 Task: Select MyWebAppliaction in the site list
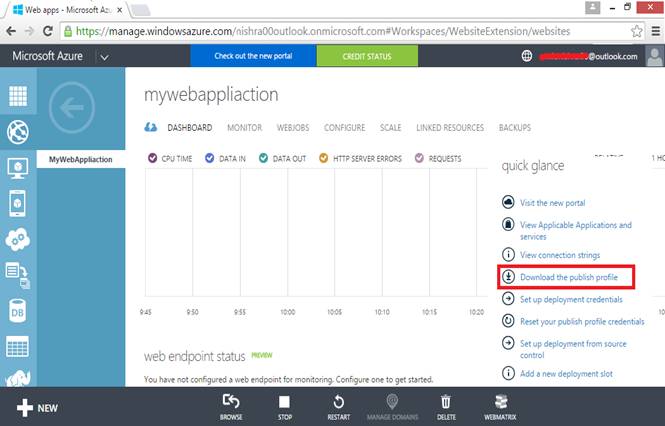coord(81,159)
